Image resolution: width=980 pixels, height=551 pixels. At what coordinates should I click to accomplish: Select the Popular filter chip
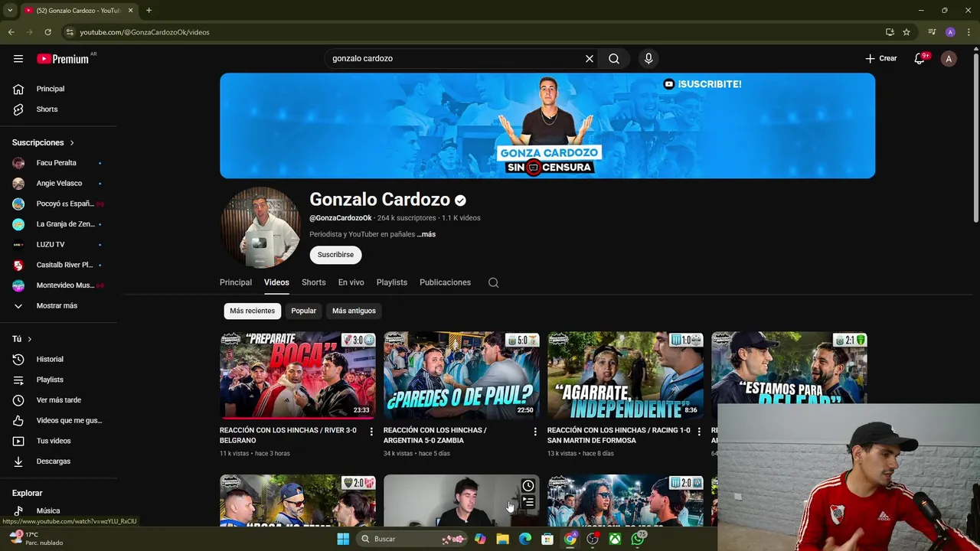click(x=303, y=311)
